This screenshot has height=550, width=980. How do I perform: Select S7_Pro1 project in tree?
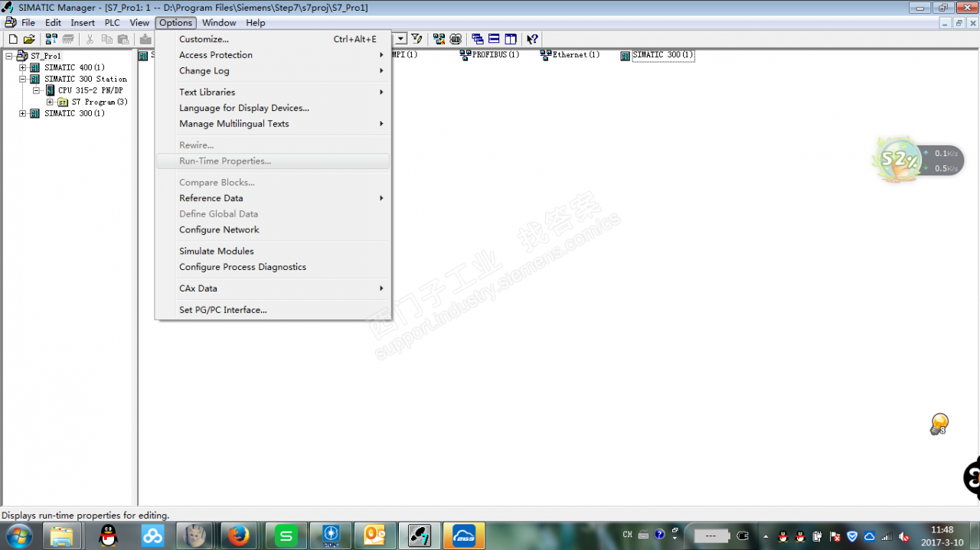46,56
